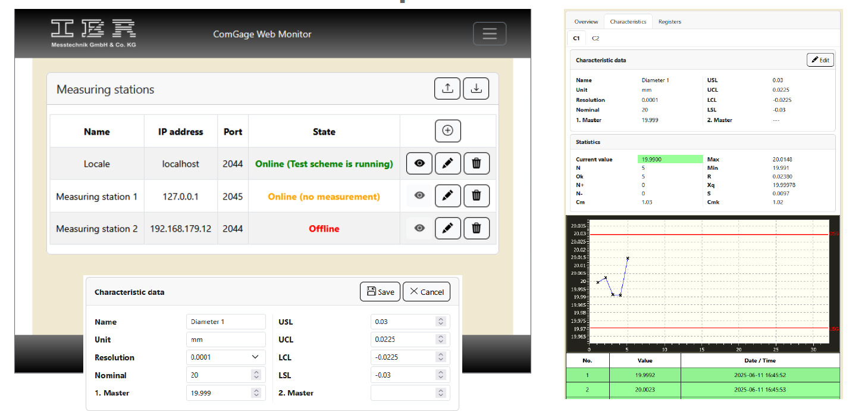Select the C2 characteristic tab
This screenshot has width=868, height=411.
[595, 38]
